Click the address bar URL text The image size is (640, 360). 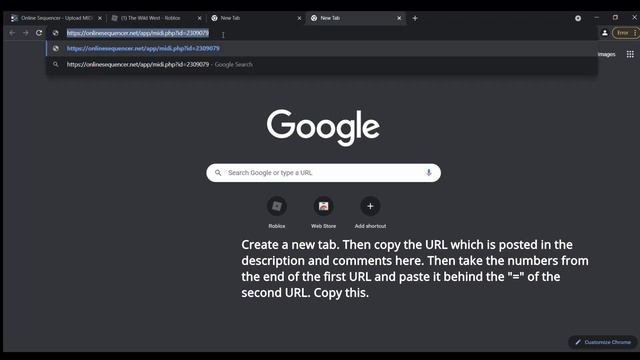tap(138, 33)
